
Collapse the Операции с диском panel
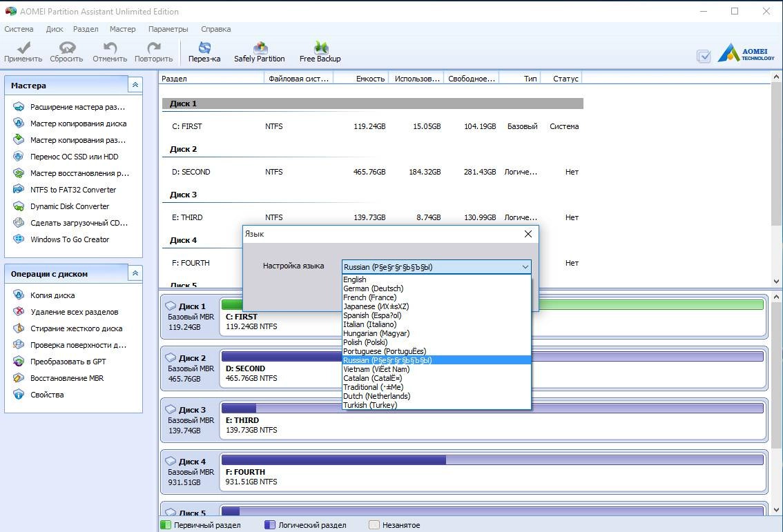[135, 273]
